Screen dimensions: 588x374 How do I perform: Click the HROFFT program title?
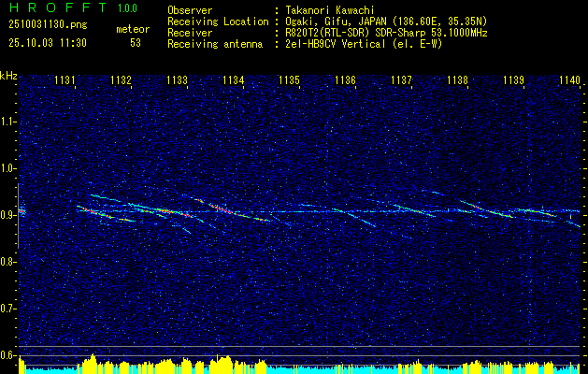tap(58, 7)
